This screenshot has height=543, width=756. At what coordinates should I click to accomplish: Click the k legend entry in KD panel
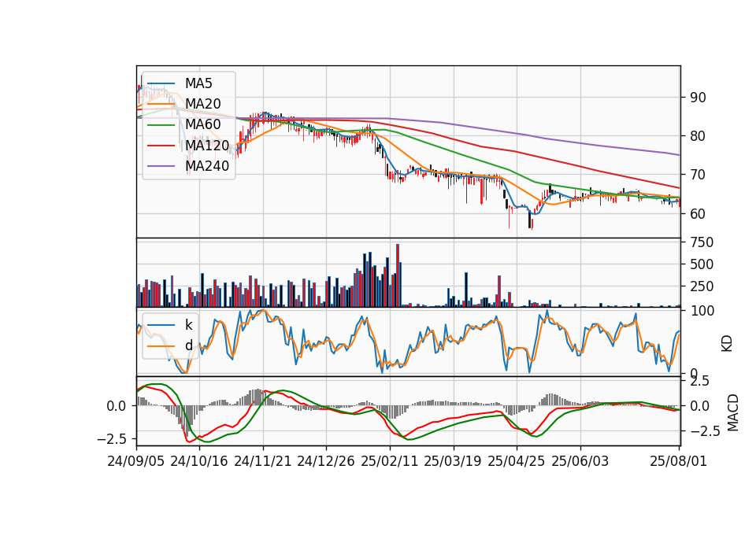click(189, 325)
